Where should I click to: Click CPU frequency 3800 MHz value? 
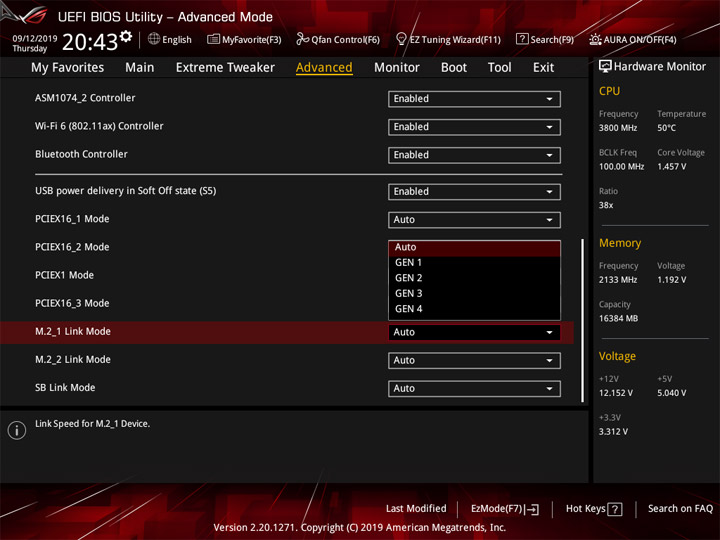pyautogui.click(x=618, y=128)
